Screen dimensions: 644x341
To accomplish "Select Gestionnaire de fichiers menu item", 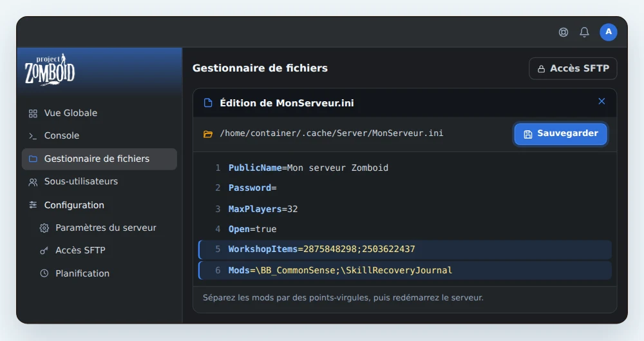I will 99,159.
